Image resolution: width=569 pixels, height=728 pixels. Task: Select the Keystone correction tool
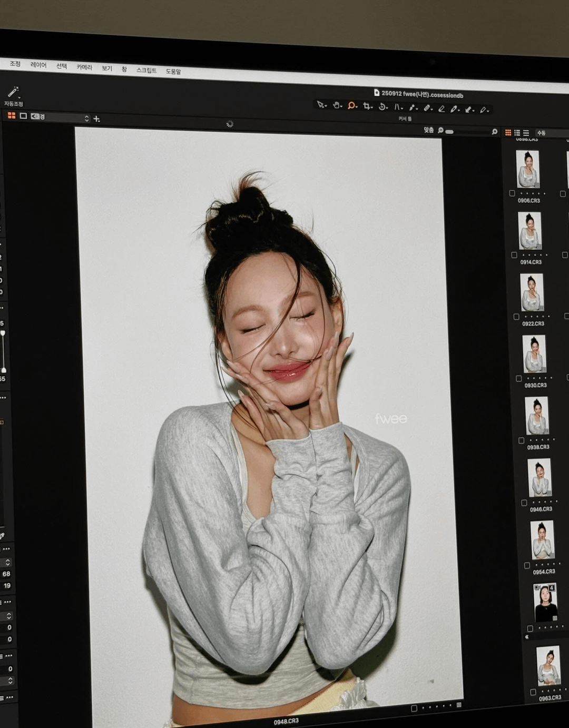tap(398, 107)
